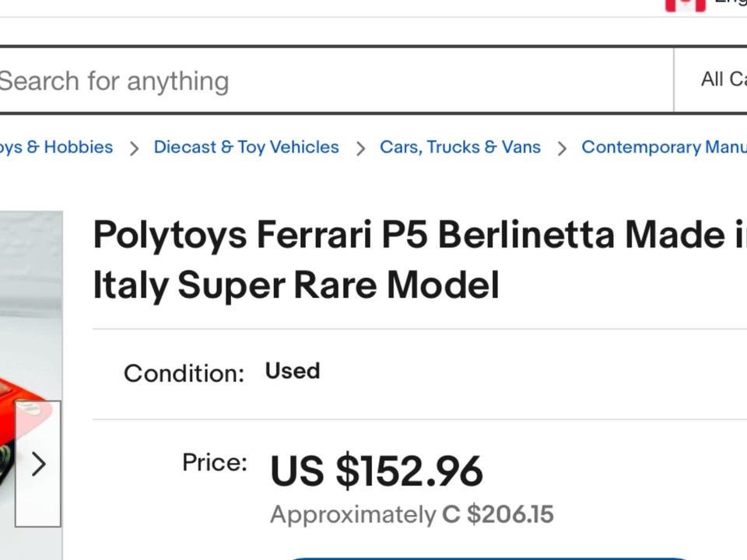
Task: Click the approximate C $206.15 amount
Action: (x=498, y=514)
